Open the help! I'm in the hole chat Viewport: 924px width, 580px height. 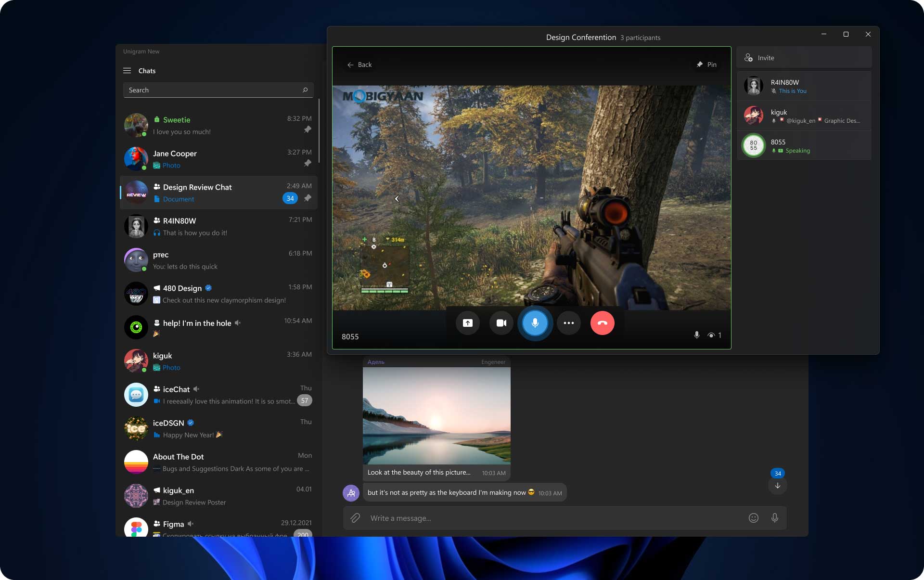pos(218,327)
